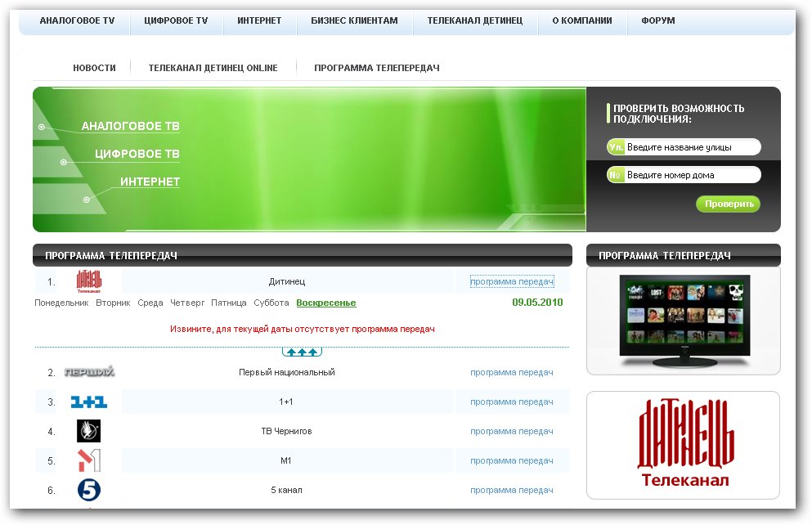Image resolution: width=812 pixels, height=525 pixels.
Task: Click the 5 канал channel logo
Action: [x=88, y=490]
